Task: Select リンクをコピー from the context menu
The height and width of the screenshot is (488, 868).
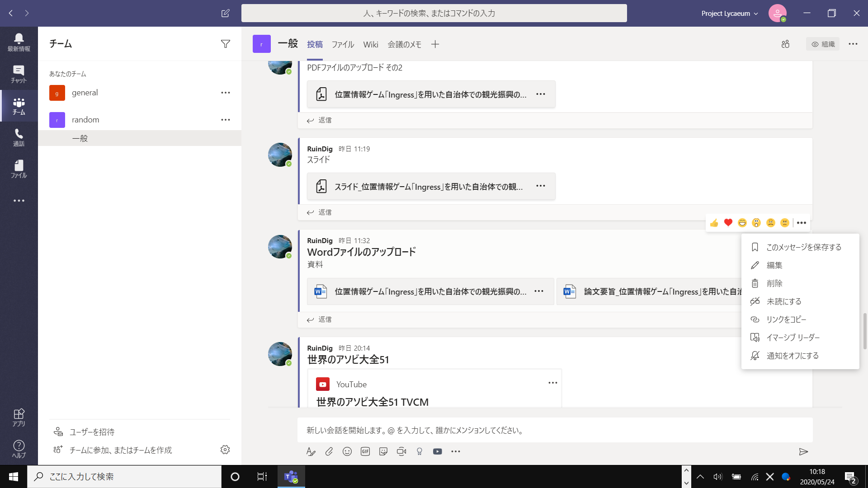Action: tap(786, 319)
